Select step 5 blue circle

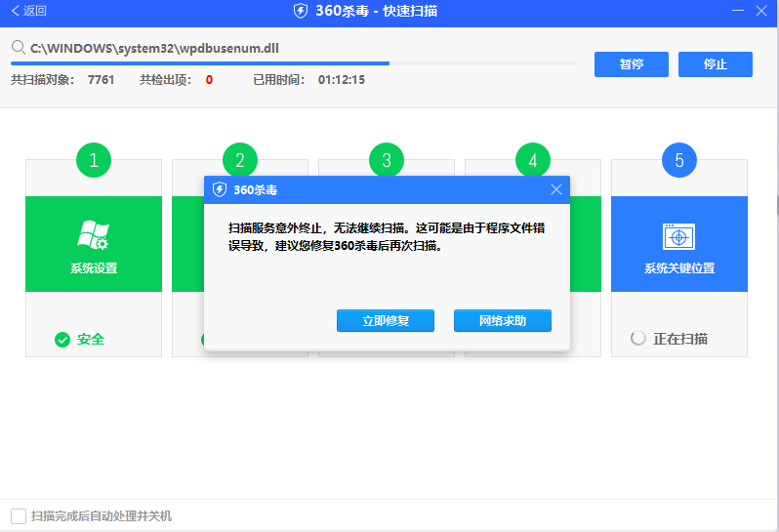(x=679, y=161)
